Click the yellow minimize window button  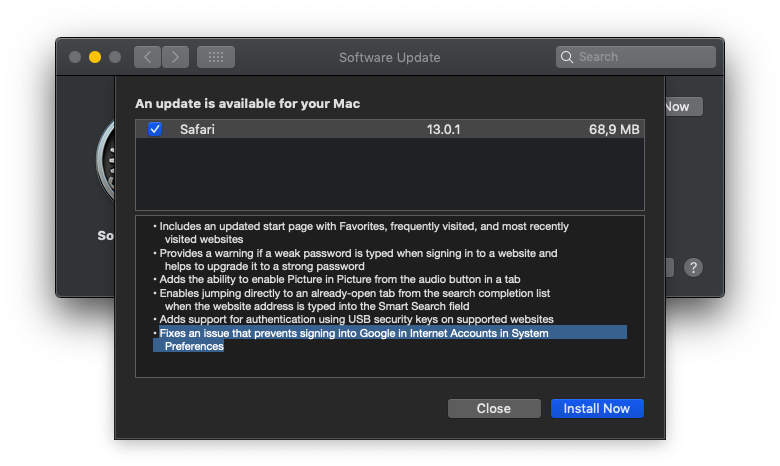[95, 57]
